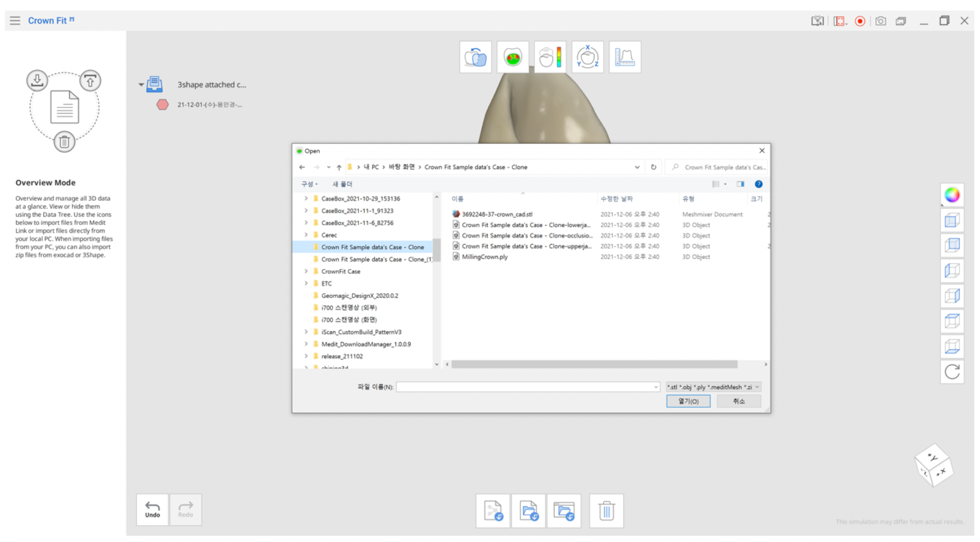Image resolution: width=980 pixels, height=542 pixels.
Task: Open the contact area heatmap tool
Action: click(513, 57)
